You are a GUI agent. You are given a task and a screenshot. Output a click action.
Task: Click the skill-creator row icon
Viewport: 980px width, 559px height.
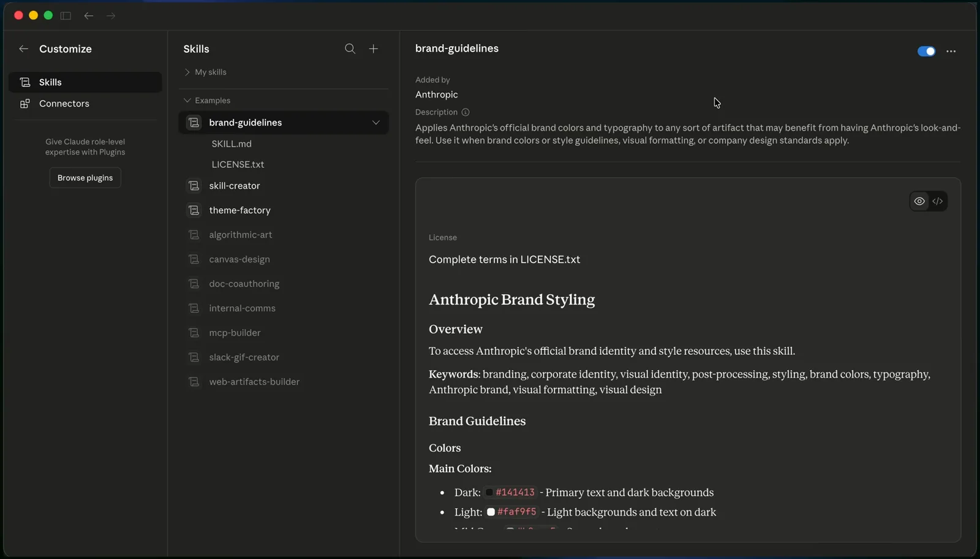[x=194, y=186]
